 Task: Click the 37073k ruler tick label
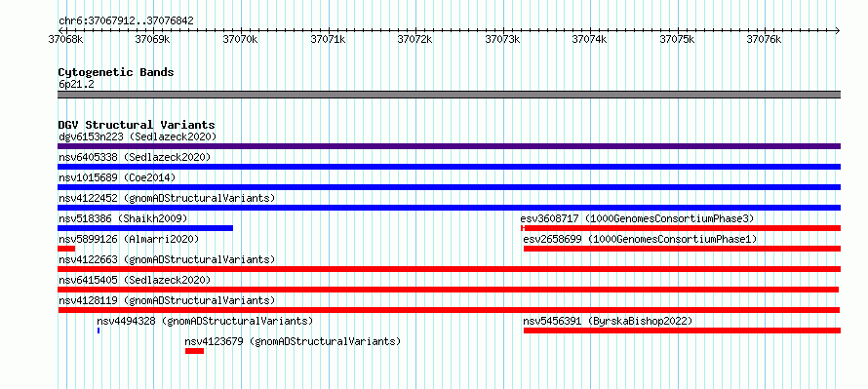pos(502,39)
